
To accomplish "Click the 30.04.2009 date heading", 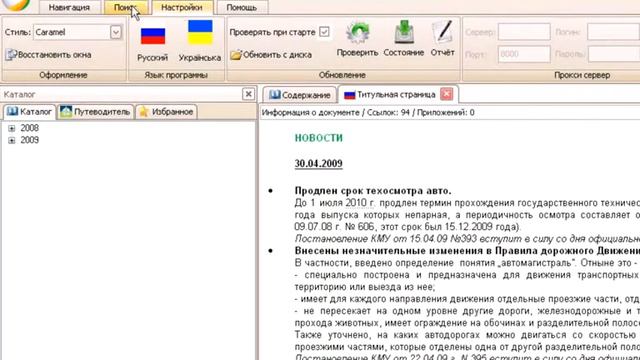I will pos(318,163).
